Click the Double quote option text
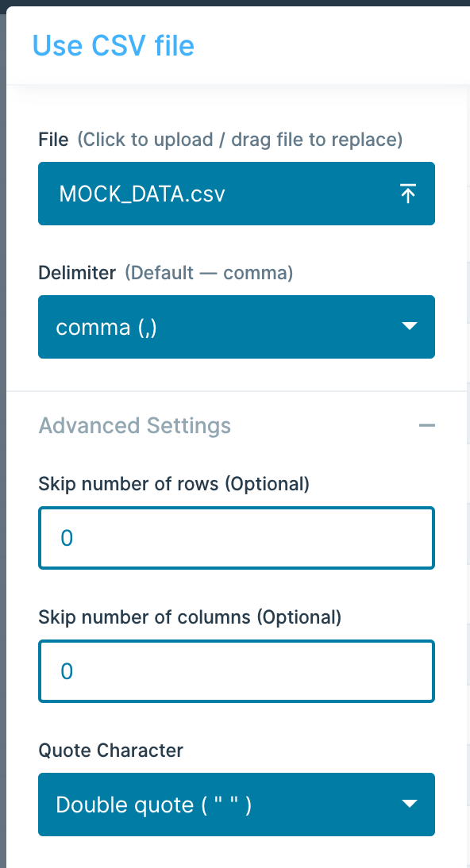470x868 pixels. pos(154,805)
